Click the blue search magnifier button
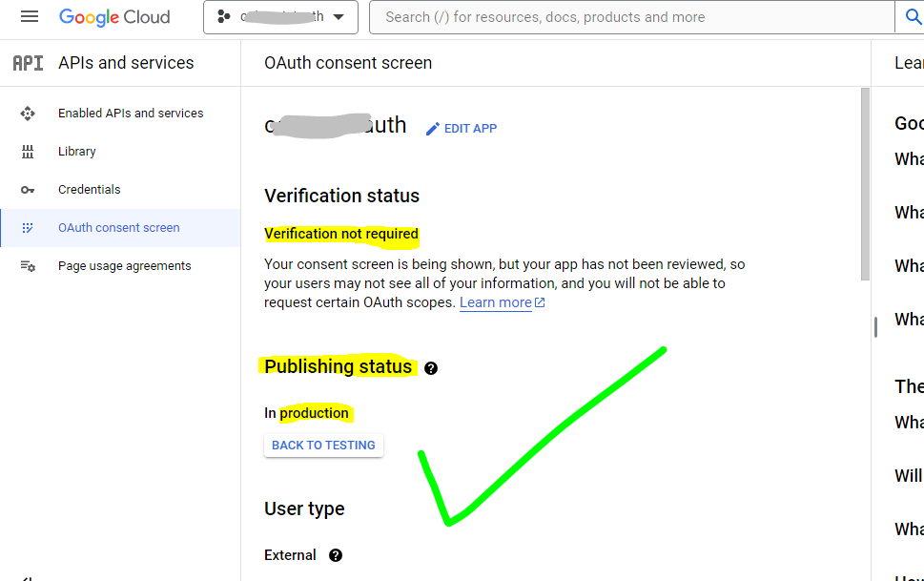 click(x=911, y=17)
